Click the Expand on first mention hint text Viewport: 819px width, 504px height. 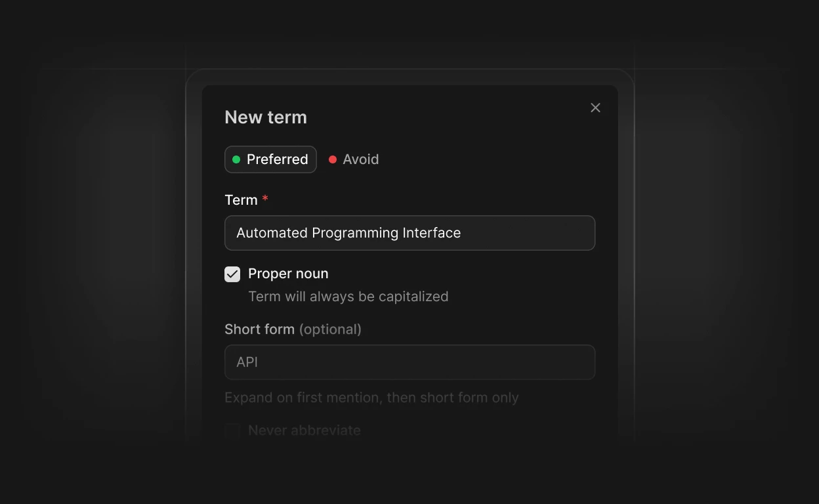pos(371,398)
